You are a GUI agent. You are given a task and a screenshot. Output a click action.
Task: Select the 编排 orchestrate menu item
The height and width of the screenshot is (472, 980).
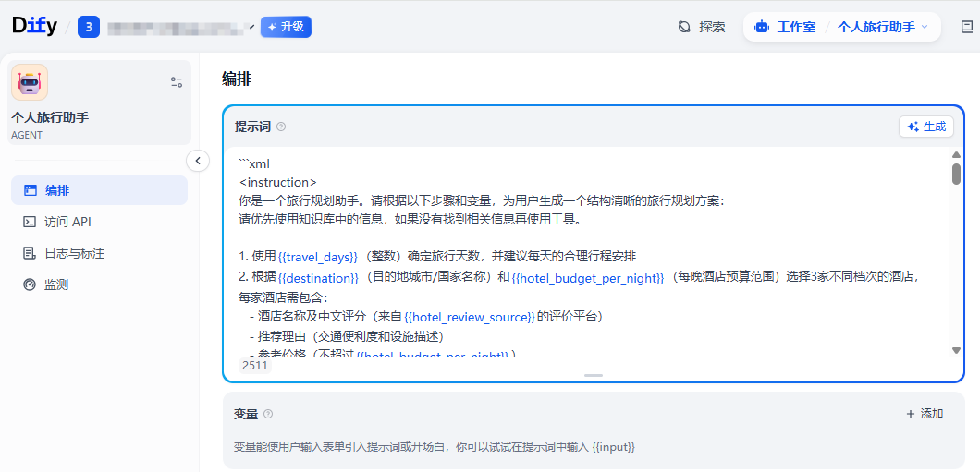(99, 190)
